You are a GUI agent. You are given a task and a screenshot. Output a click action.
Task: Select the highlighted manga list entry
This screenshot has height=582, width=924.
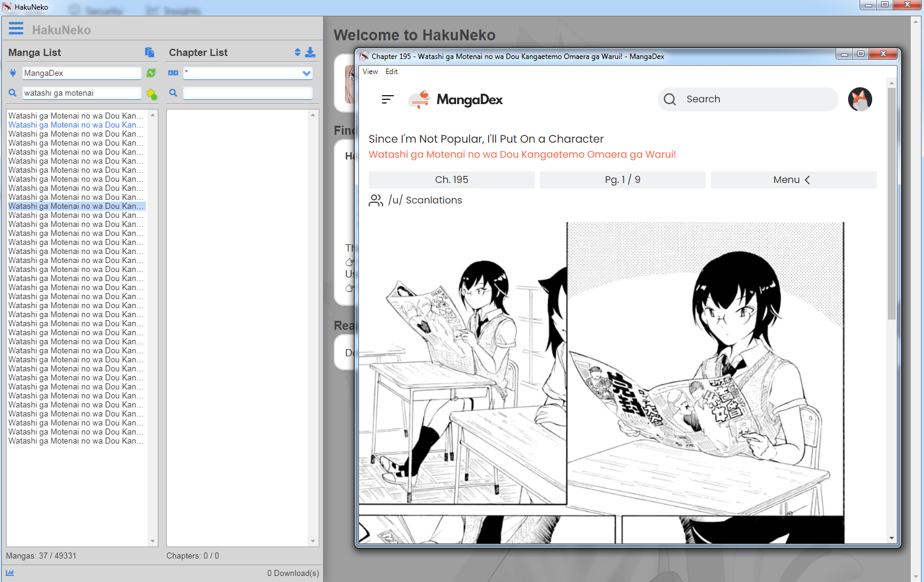tap(76, 206)
